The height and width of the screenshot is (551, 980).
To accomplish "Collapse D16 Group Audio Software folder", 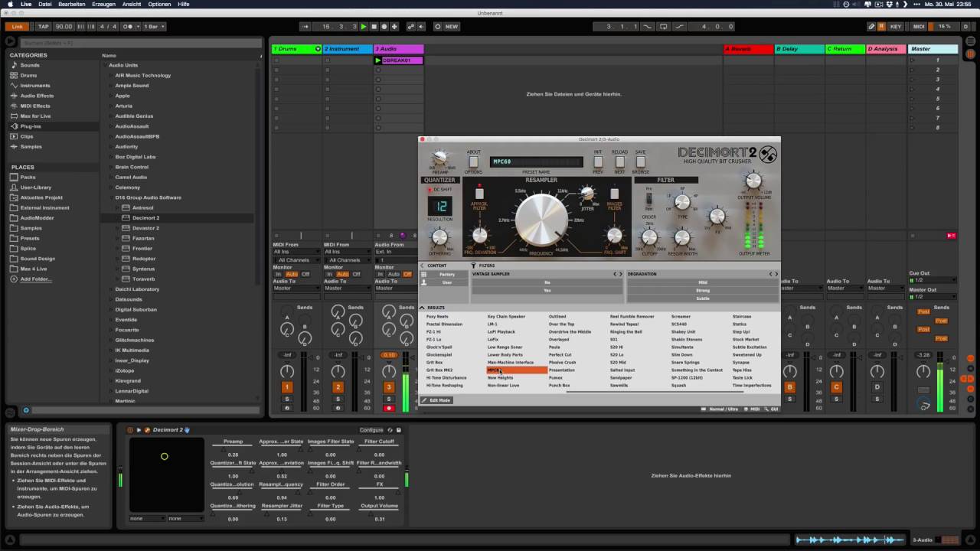I will tap(112, 197).
